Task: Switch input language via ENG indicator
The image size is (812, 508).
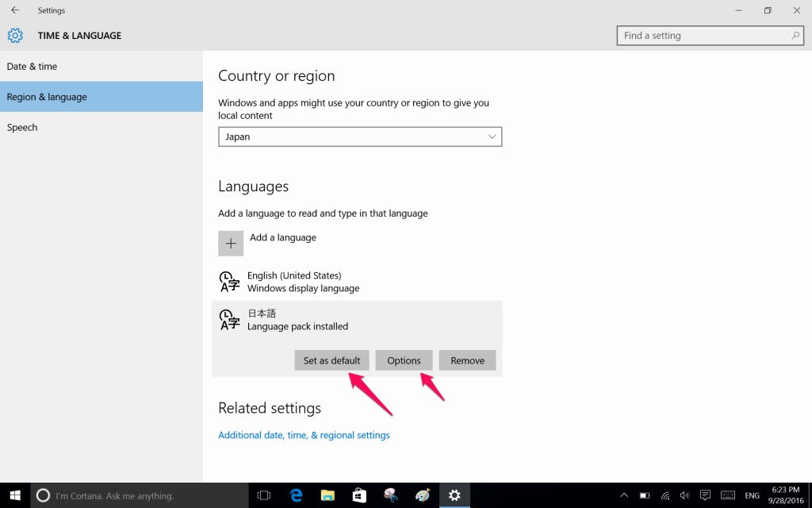Action: (752, 495)
